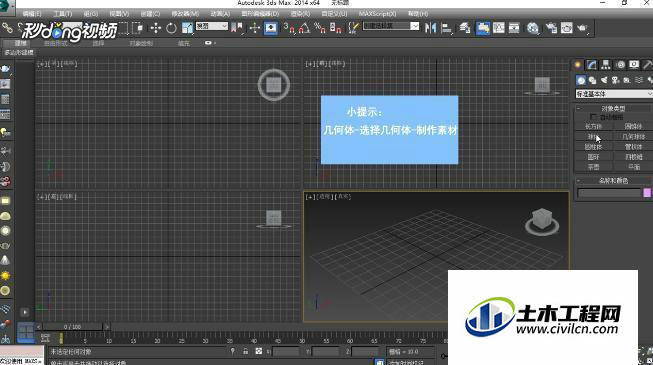653x365 pixels.
Task: Switch to the Modify panel tab
Action: click(592, 65)
